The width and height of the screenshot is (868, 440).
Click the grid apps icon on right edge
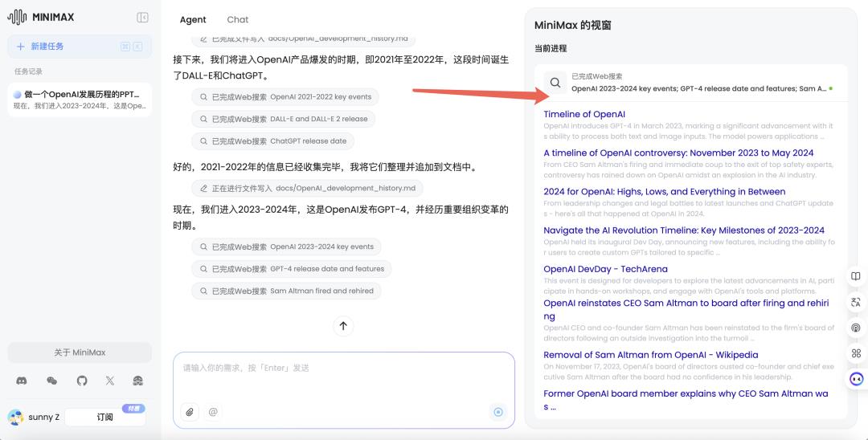[856, 353]
